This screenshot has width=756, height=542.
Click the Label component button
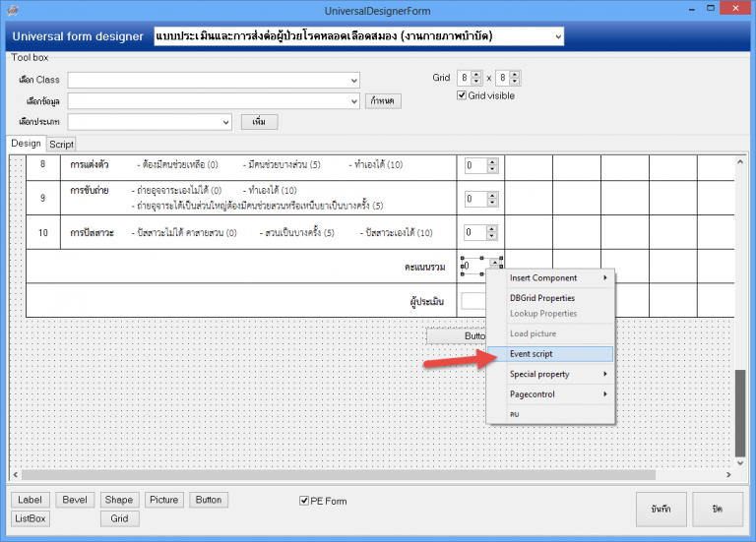(30, 500)
